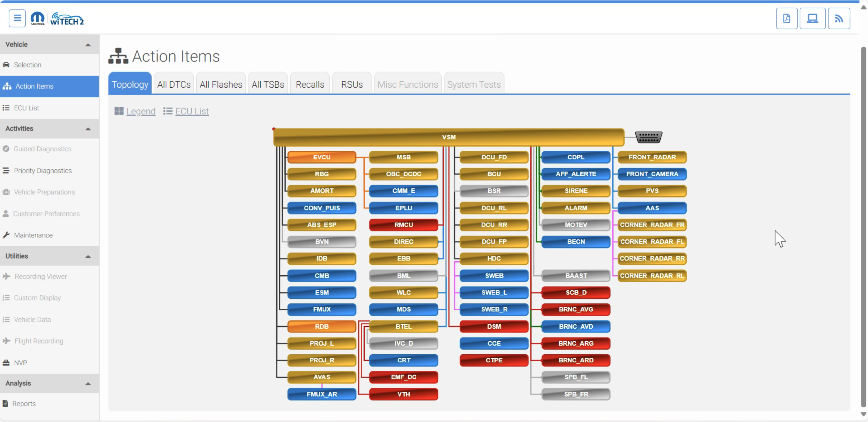Collapse the Analysis section
The width and height of the screenshot is (868, 422).
pos(88,384)
